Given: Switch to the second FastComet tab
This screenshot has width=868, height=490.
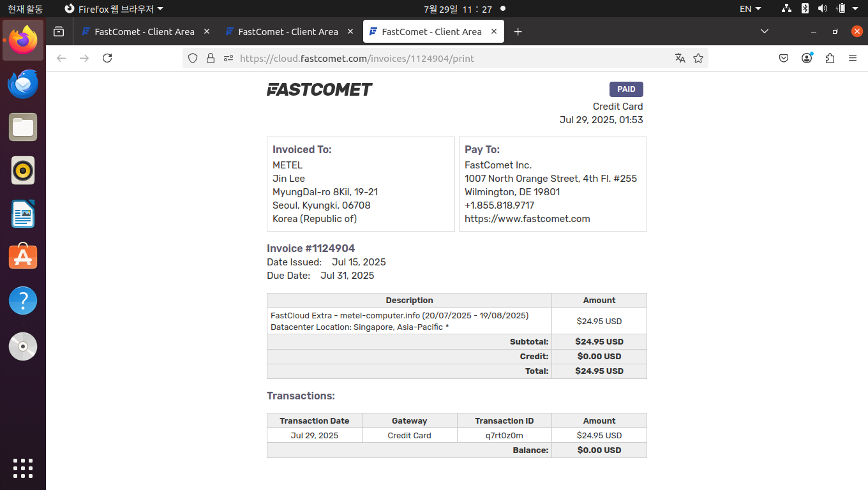Looking at the screenshot, I should pyautogui.click(x=287, y=31).
